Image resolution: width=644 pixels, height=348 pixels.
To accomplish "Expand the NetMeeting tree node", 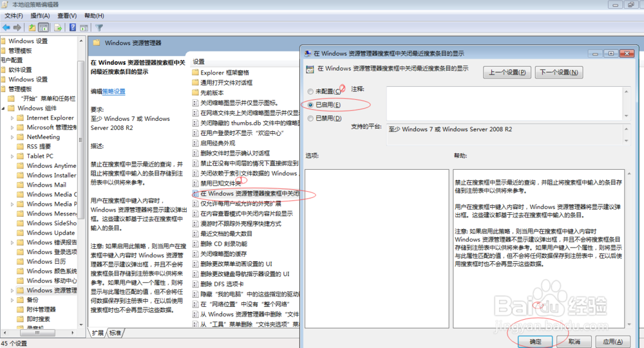I will point(12,137).
